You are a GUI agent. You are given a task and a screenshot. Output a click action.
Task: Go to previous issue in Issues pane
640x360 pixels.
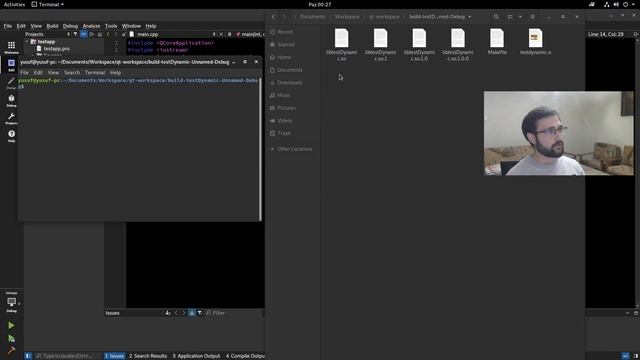[x=176, y=313]
